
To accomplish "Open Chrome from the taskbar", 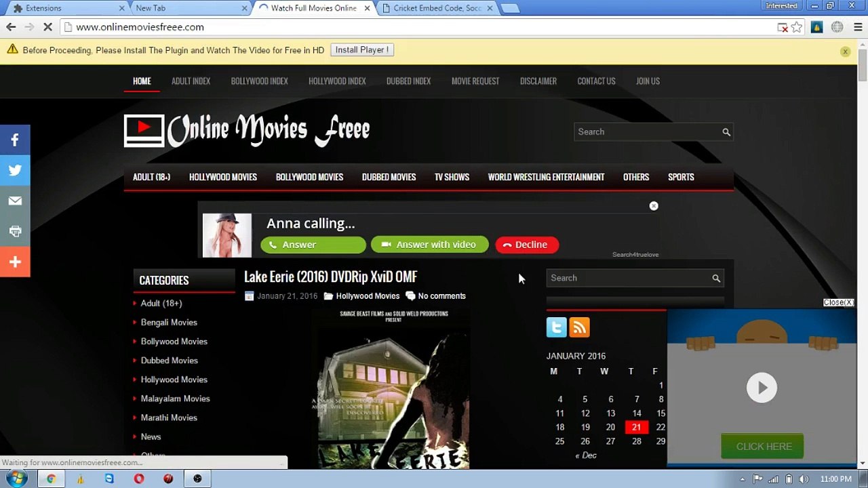I will [x=51, y=479].
